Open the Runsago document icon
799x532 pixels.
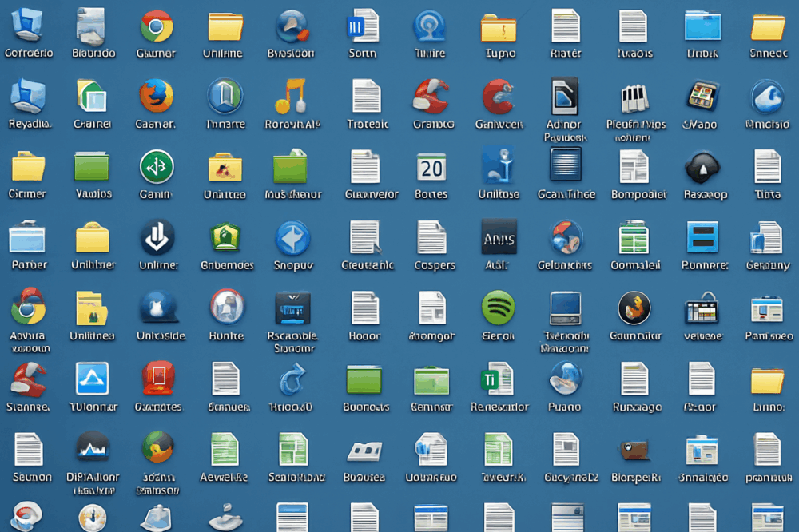point(634,379)
